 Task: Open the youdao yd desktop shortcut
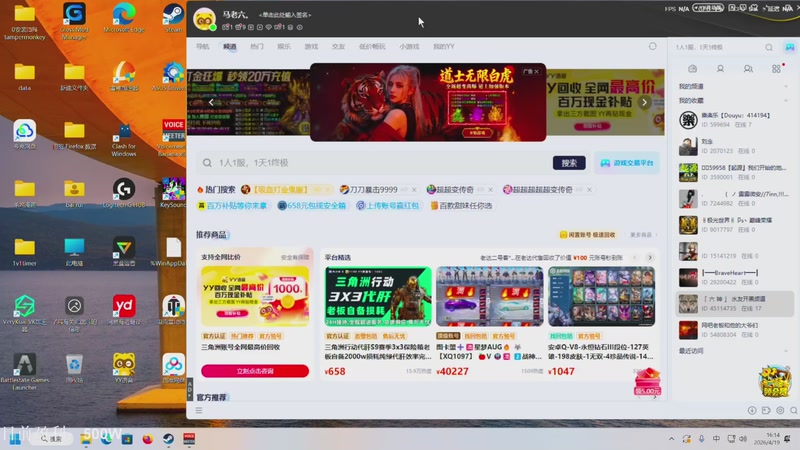[x=123, y=310]
